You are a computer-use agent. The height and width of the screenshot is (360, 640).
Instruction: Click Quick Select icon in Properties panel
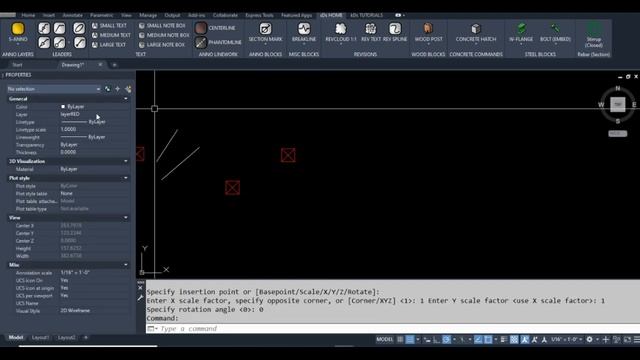coord(128,89)
